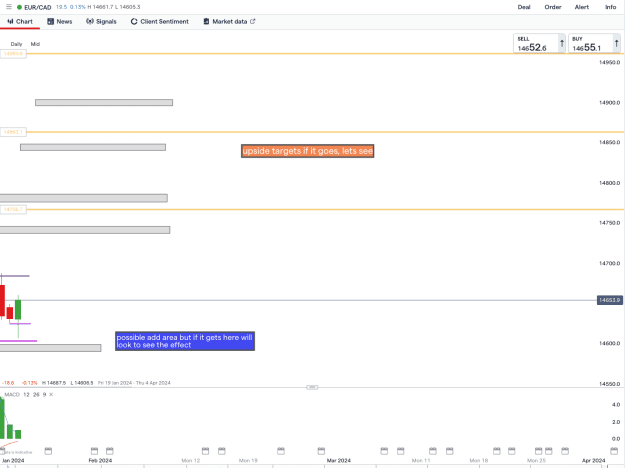625x468 pixels.
Task: Open the Mid price type dropdown
Action: click(x=35, y=44)
